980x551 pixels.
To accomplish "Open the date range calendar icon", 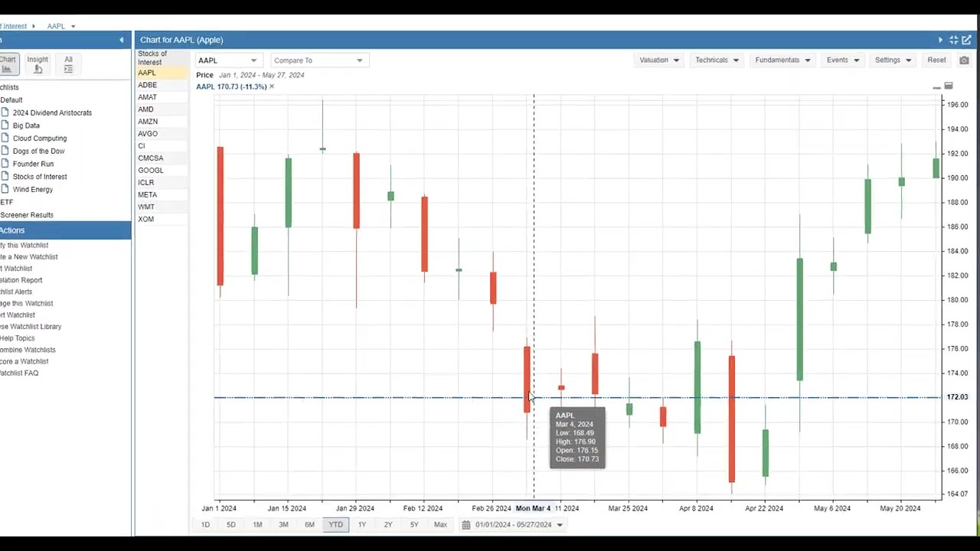I will 465,525.
